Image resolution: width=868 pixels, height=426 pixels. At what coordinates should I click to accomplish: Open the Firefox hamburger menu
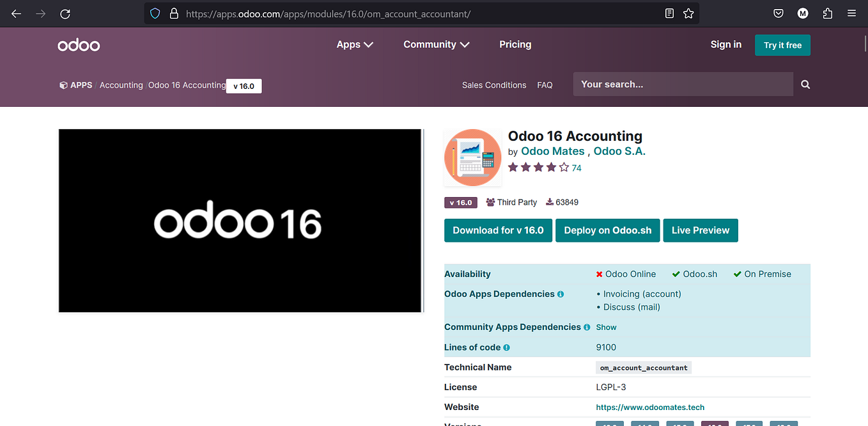click(x=851, y=13)
